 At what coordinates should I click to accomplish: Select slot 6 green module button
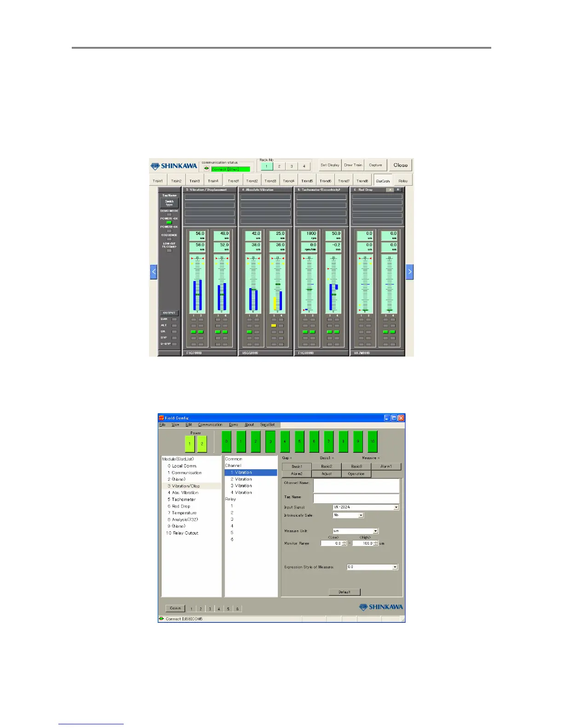pos(314,441)
